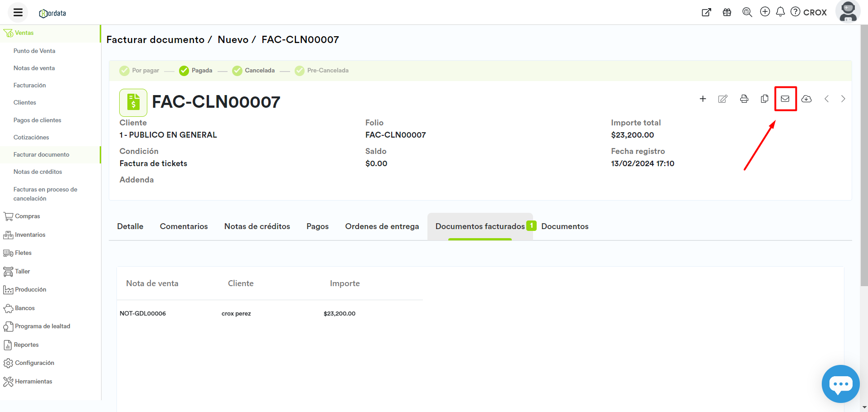868x412 pixels.
Task: Select the Cancelada status step
Action: point(253,71)
